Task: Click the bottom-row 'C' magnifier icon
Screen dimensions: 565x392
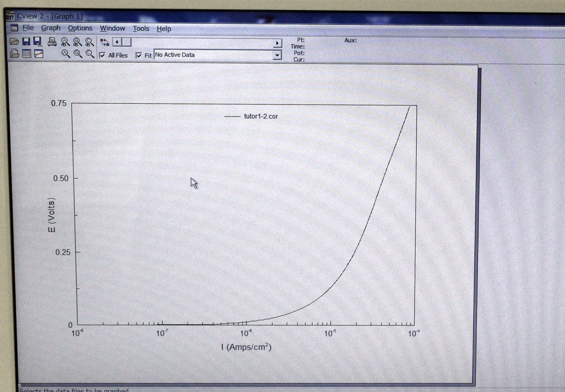Action: coord(90,54)
